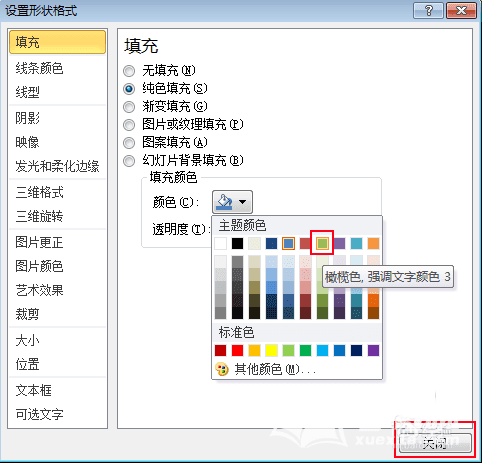Open 其他颜色 more colors option

tap(275, 369)
